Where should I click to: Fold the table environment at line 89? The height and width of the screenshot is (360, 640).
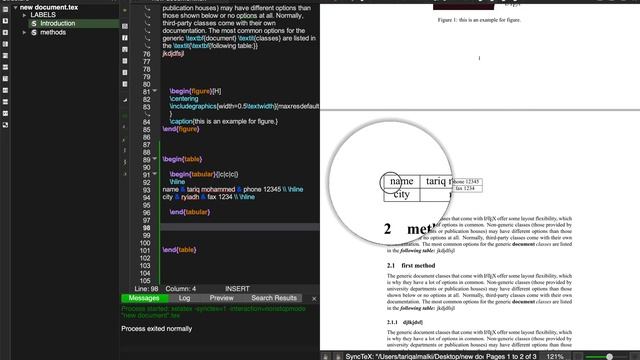pyautogui.click(x=155, y=159)
